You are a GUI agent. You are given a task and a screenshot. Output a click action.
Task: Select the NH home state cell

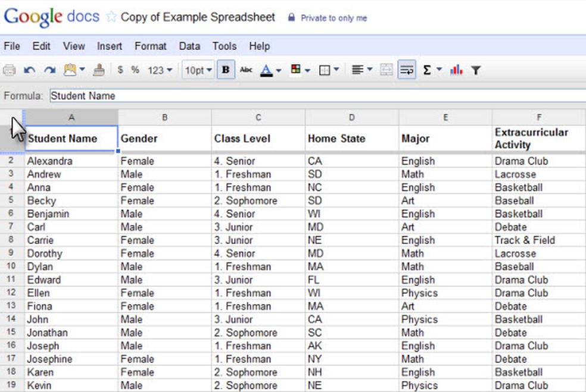click(352, 372)
